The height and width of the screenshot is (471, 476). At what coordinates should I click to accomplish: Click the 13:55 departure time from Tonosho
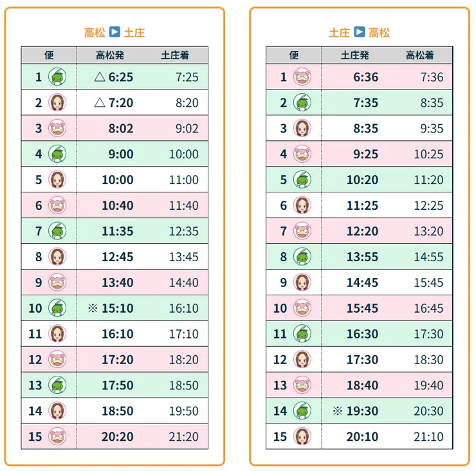pyautogui.click(x=362, y=257)
